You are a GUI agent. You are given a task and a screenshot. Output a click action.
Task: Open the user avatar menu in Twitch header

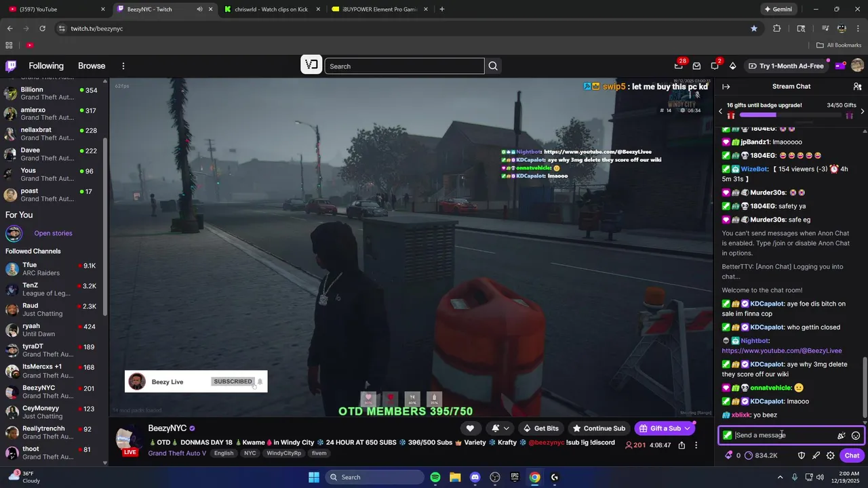[857, 66]
